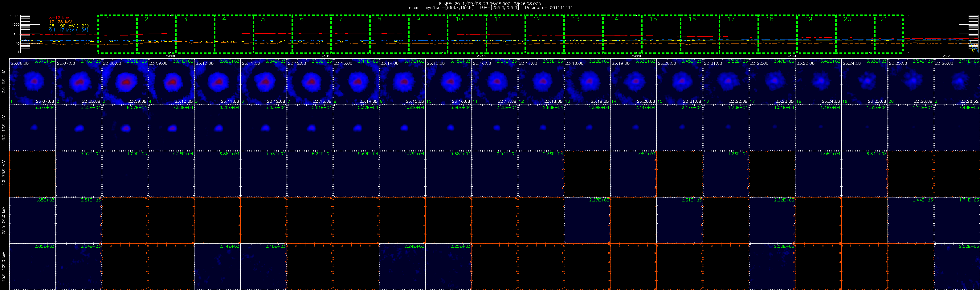
Task: Open the 12.0-25.0 keV image with peak 9.26E+04
Action: (x=171, y=174)
